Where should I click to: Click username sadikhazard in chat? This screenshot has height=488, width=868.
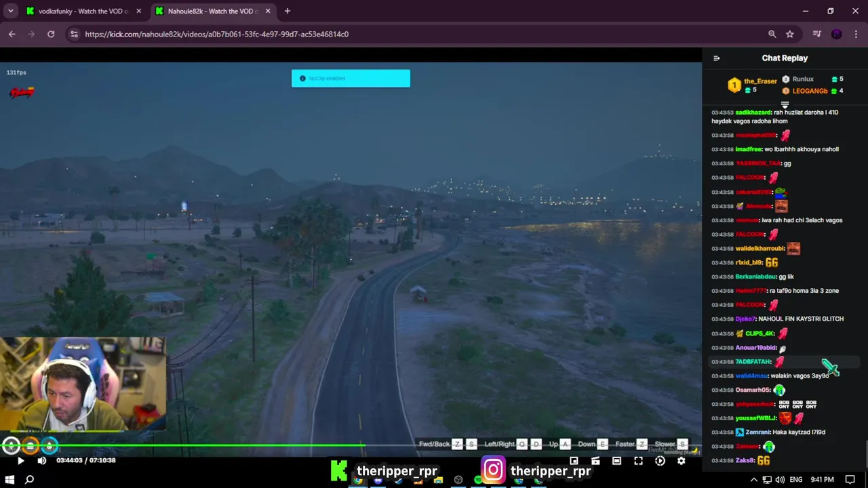coord(753,113)
